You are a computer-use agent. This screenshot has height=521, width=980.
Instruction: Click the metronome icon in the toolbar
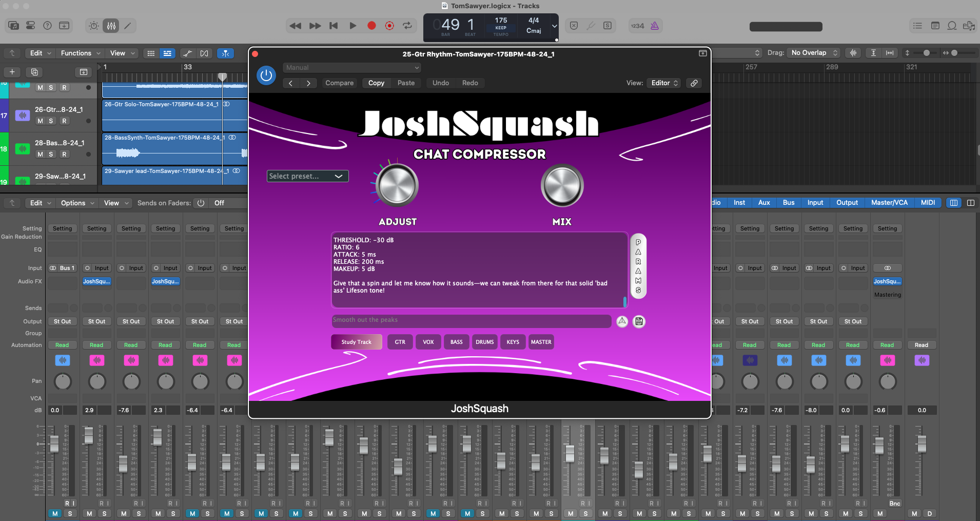pos(655,26)
